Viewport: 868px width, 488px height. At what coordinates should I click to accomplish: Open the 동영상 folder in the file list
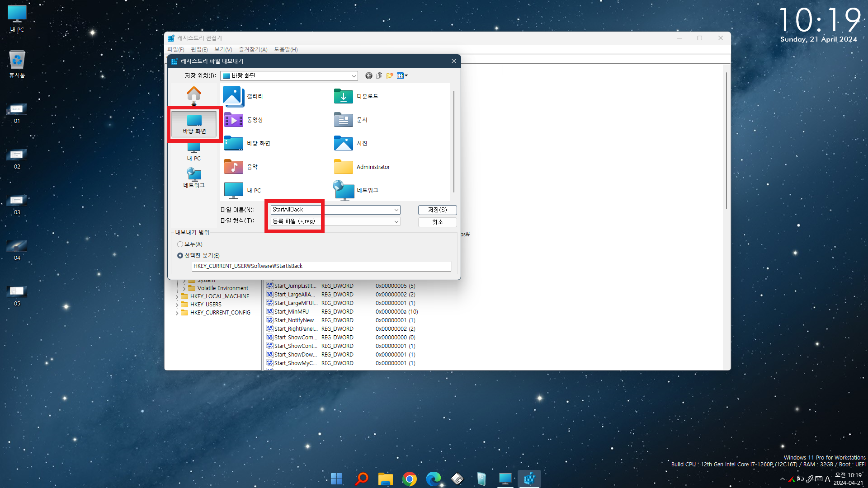click(243, 120)
